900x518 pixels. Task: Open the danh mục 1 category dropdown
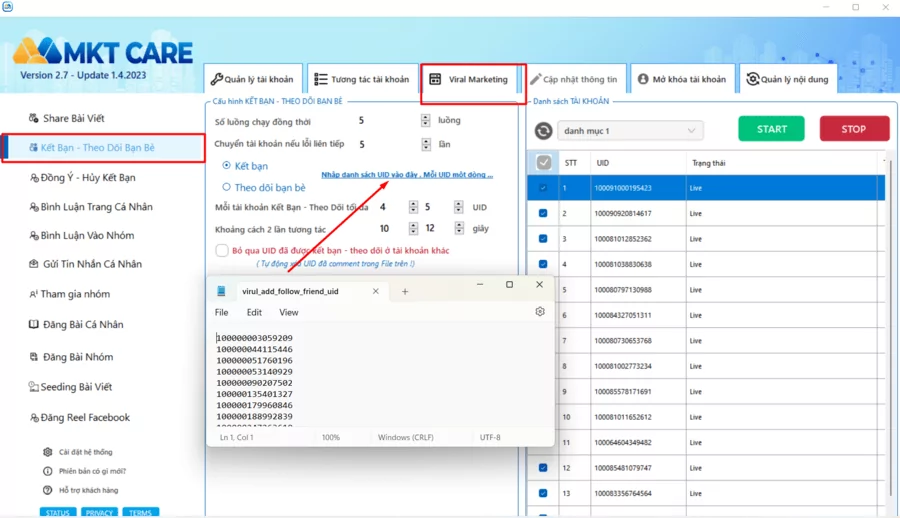click(630, 131)
